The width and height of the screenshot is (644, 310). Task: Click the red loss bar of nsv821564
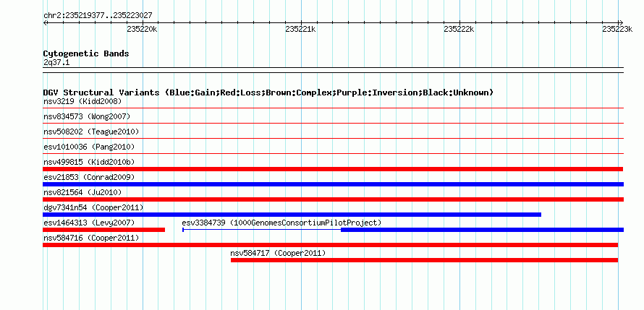click(x=333, y=199)
